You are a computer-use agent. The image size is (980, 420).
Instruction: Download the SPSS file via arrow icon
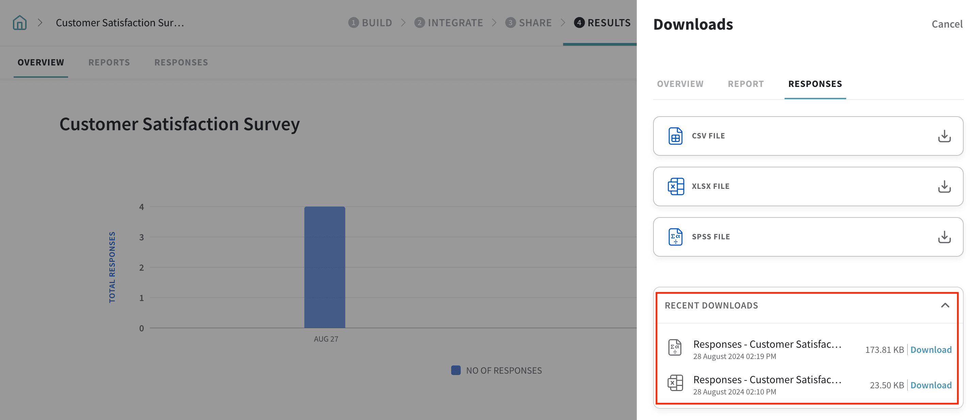click(x=944, y=237)
